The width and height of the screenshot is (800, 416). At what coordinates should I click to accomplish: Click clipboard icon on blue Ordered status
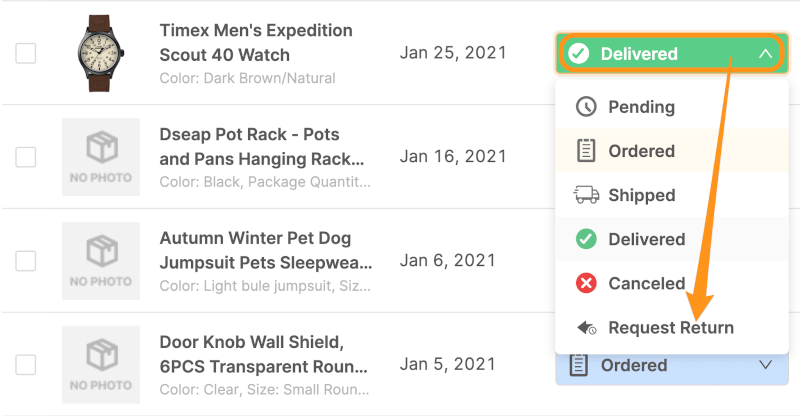(x=578, y=365)
